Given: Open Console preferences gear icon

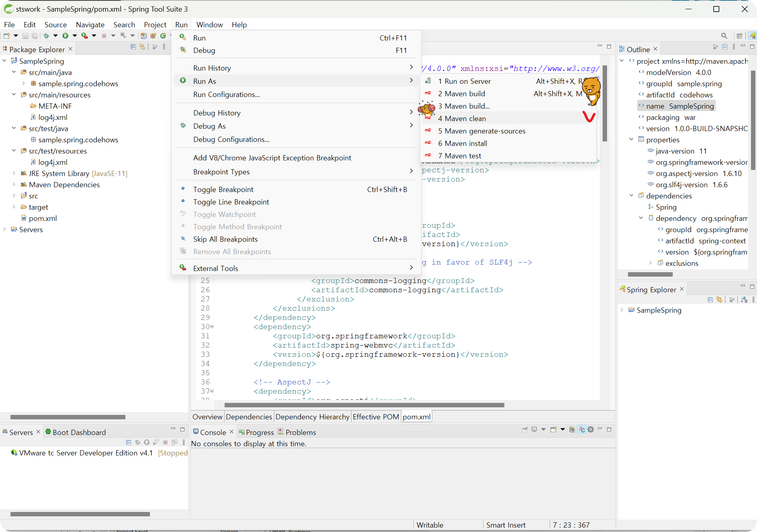Looking at the screenshot, I should pos(591,429).
